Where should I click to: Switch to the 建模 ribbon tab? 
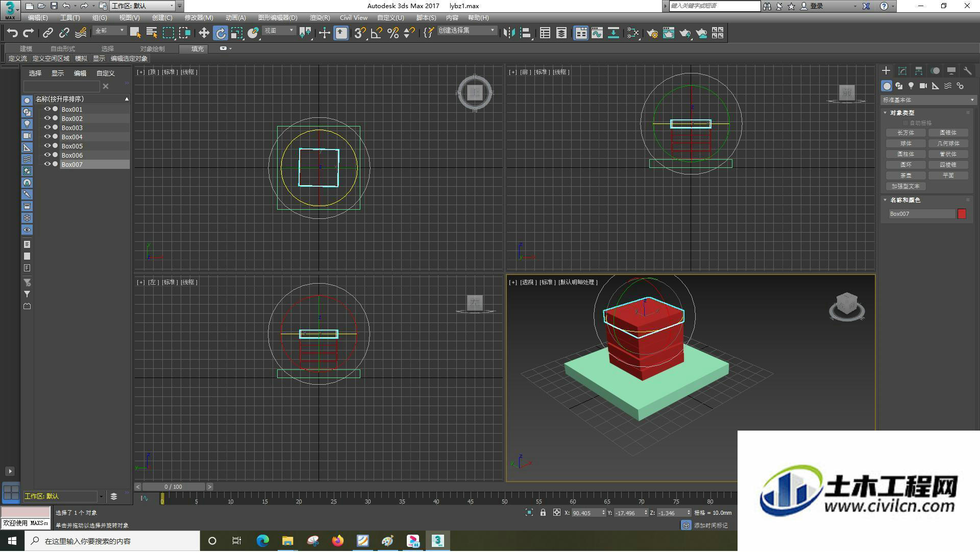click(x=26, y=49)
